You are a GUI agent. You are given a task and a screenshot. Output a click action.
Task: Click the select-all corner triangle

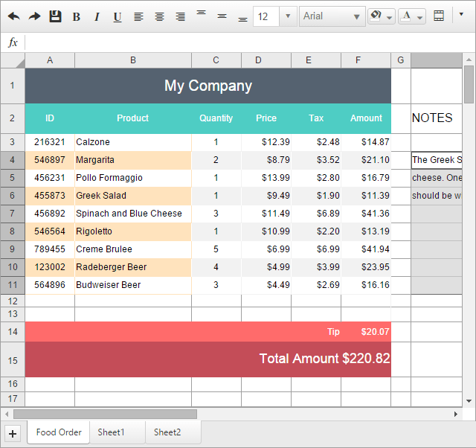[13, 60]
